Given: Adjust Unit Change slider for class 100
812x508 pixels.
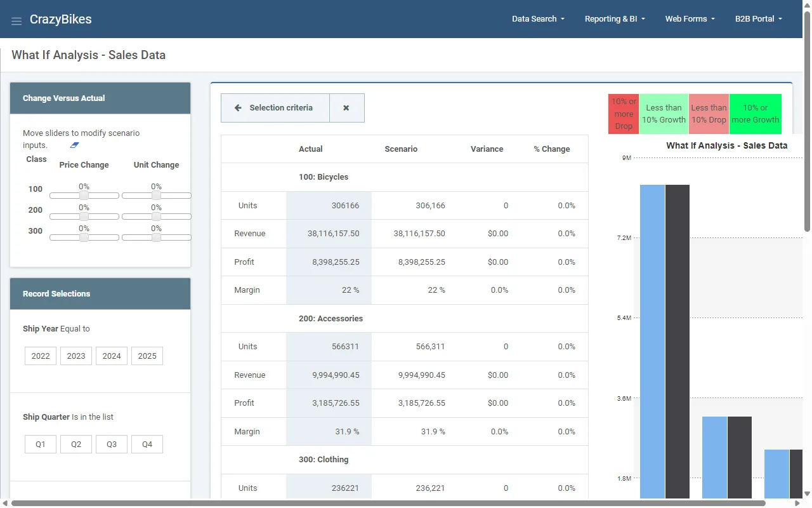Looking at the screenshot, I should [x=157, y=196].
